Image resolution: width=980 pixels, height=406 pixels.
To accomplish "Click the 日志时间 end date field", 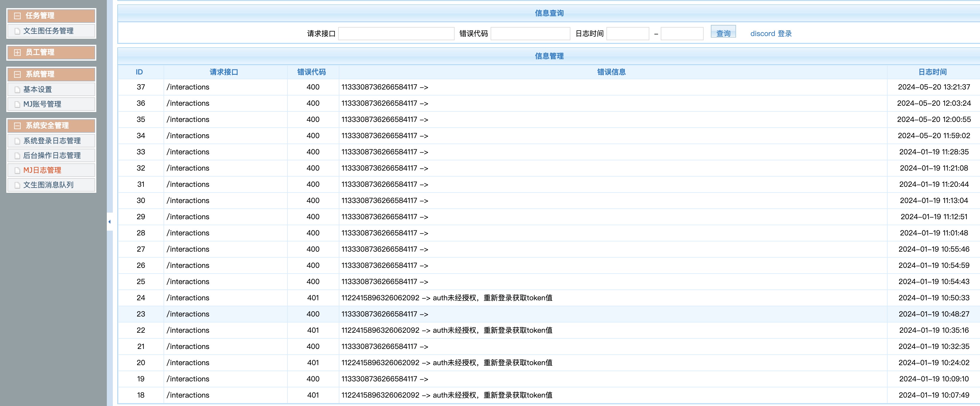I will pyautogui.click(x=682, y=34).
